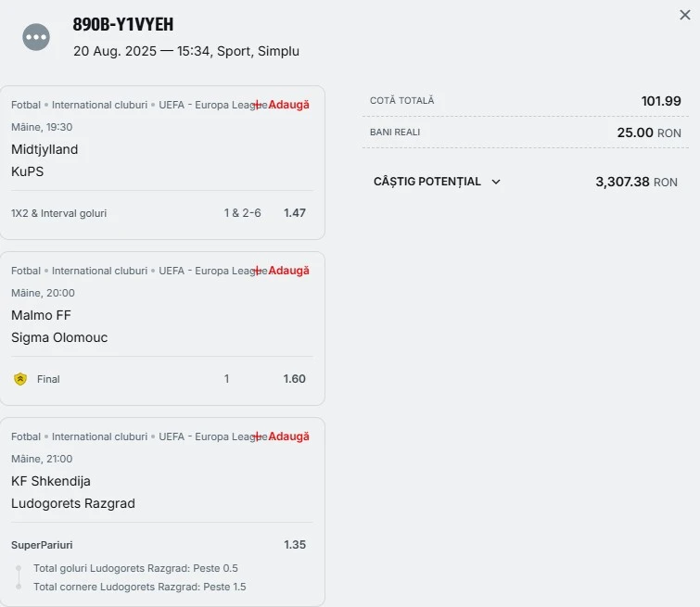Viewport: 700px width, 607px height.
Task: Add Malmo FF vs Sigma Olomouc via Adaugă
Action: [281, 271]
